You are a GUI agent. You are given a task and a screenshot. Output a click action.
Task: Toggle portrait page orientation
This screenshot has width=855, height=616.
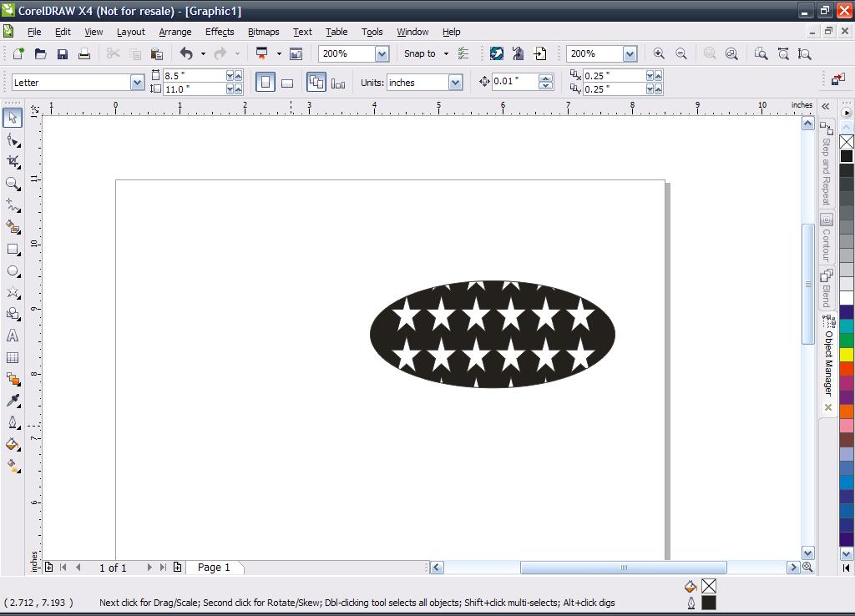[x=266, y=82]
